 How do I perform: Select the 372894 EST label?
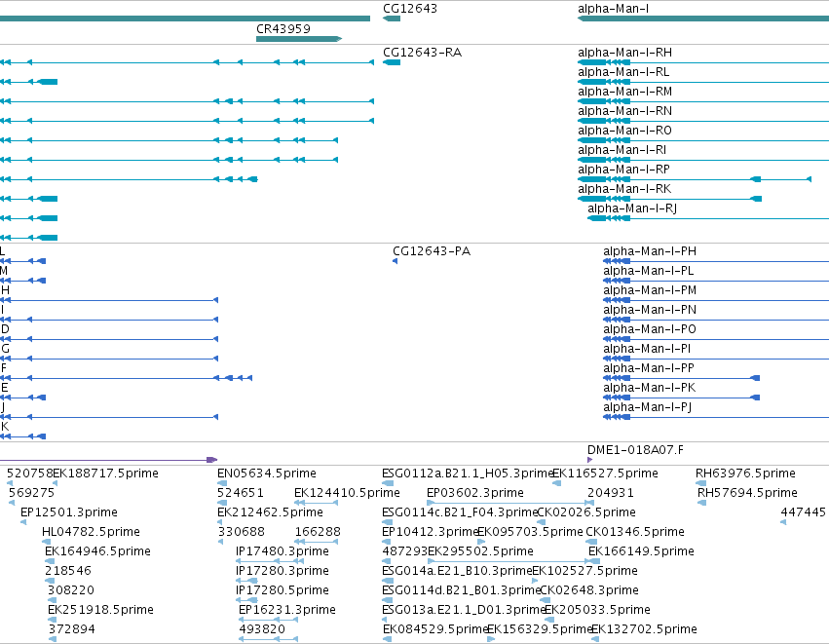(72, 629)
